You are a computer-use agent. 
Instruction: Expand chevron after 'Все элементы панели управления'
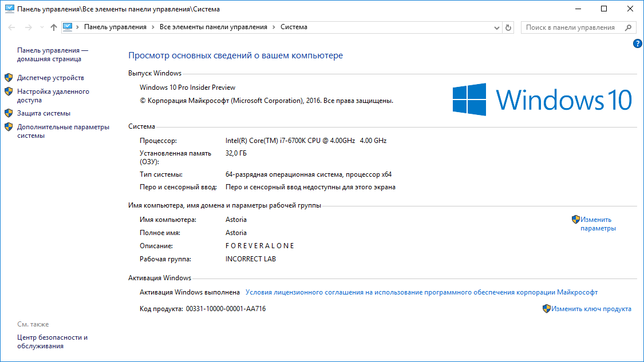[x=274, y=27]
